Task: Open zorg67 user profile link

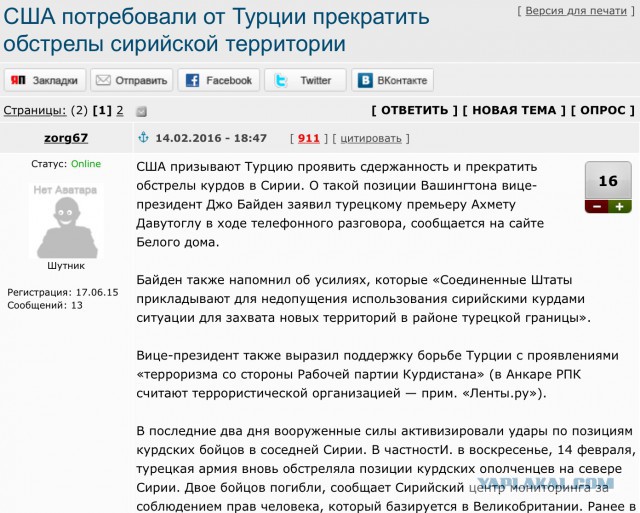Action: [x=66, y=138]
